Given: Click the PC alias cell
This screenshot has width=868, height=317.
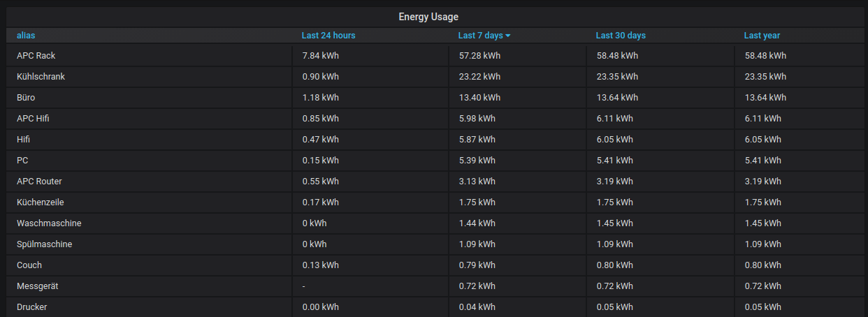Looking at the screenshot, I should point(22,161).
